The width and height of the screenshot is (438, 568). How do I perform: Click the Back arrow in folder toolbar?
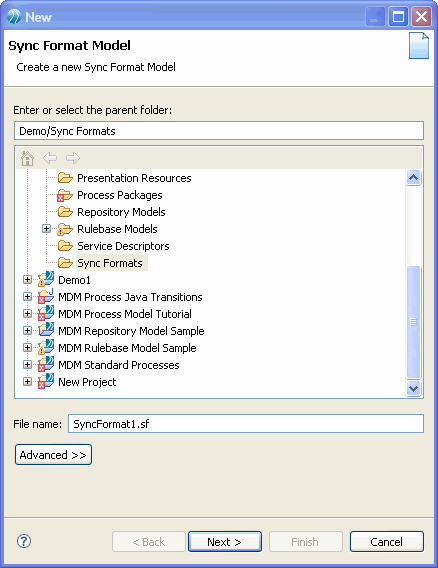[x=50, y=158]
